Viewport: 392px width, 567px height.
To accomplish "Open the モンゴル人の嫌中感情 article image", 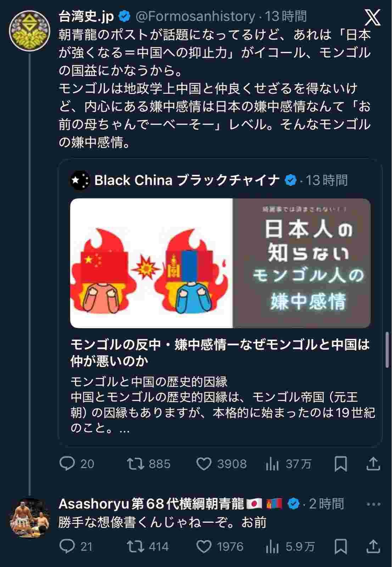I will point(220,263).
